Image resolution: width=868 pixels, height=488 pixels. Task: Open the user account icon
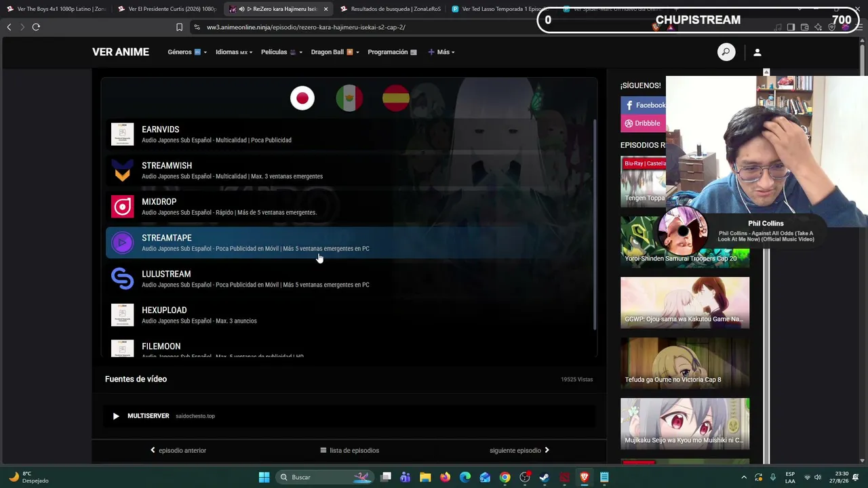(x=757, y=52)
